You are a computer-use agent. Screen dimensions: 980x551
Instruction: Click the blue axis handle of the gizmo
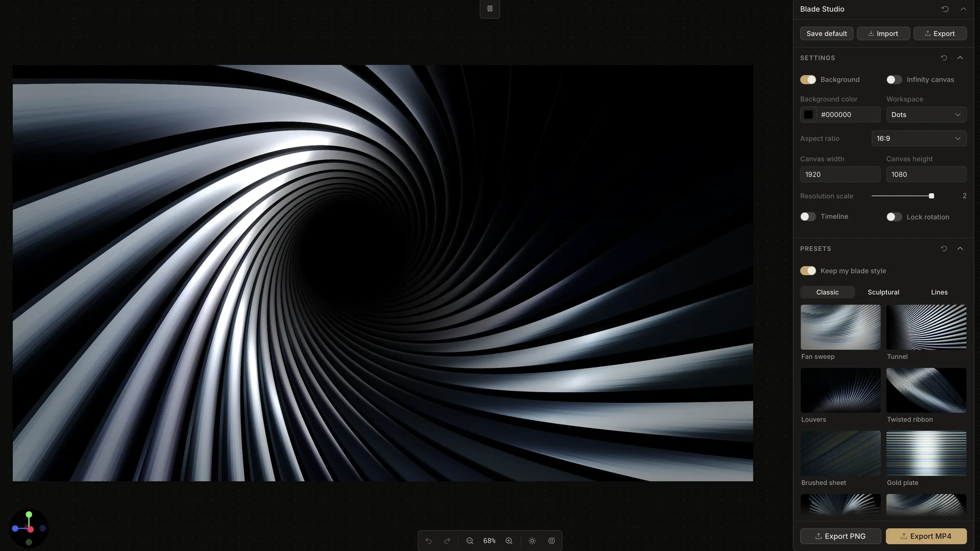click(x=15, y=529)
